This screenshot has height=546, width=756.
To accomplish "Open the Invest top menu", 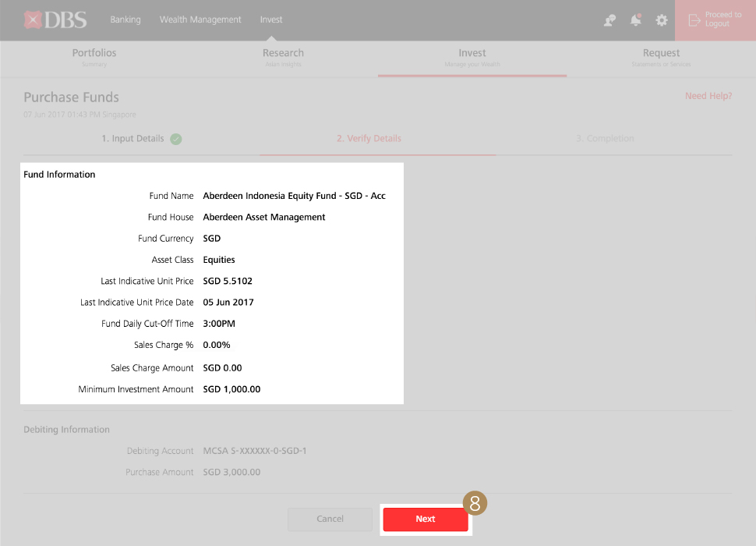I will pyautogui.click(x=271, y=19).
